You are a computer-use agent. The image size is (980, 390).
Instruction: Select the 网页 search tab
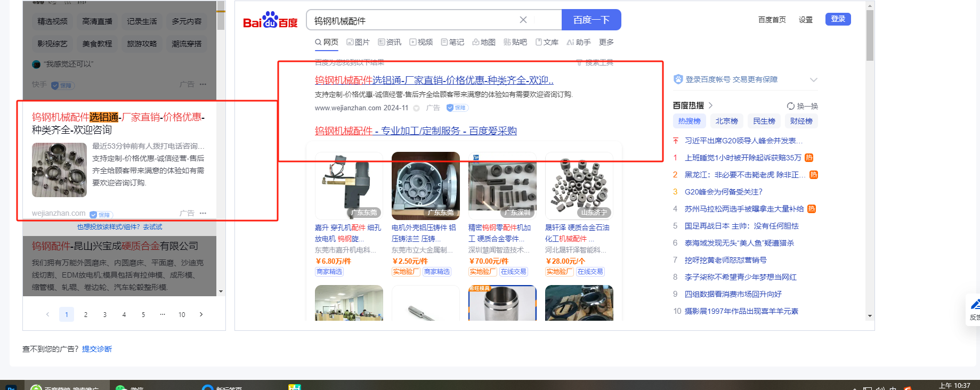(327, 42)
